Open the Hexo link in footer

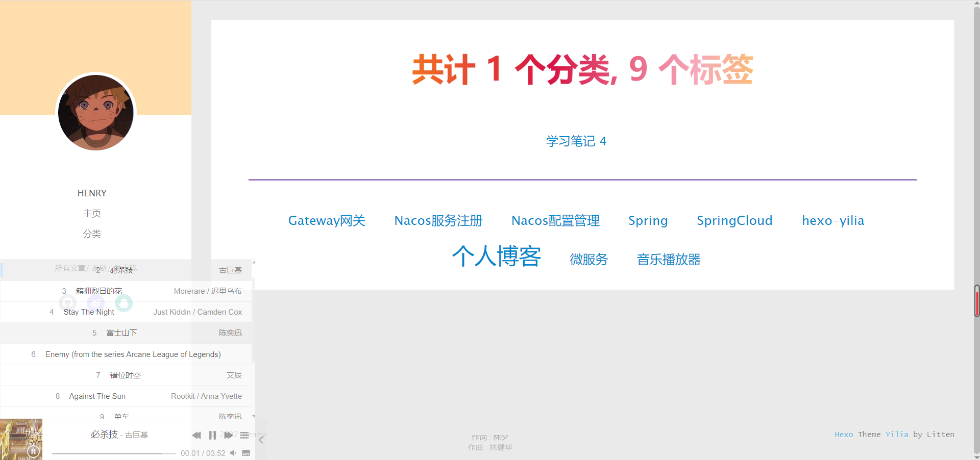point(843,435)
